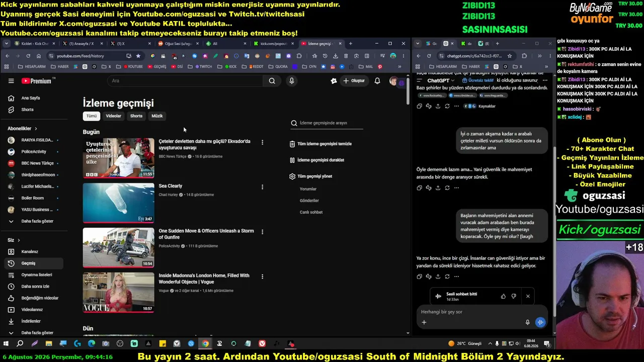Start voice search with the microphone icon

click(x=291, y=81)
